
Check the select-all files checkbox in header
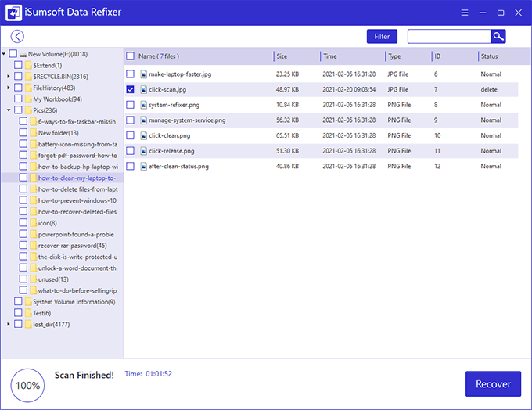click(131, 56)
